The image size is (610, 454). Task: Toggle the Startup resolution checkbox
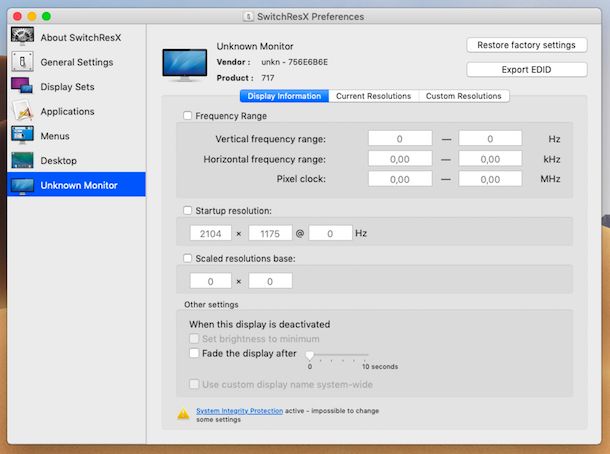[188, 210]
